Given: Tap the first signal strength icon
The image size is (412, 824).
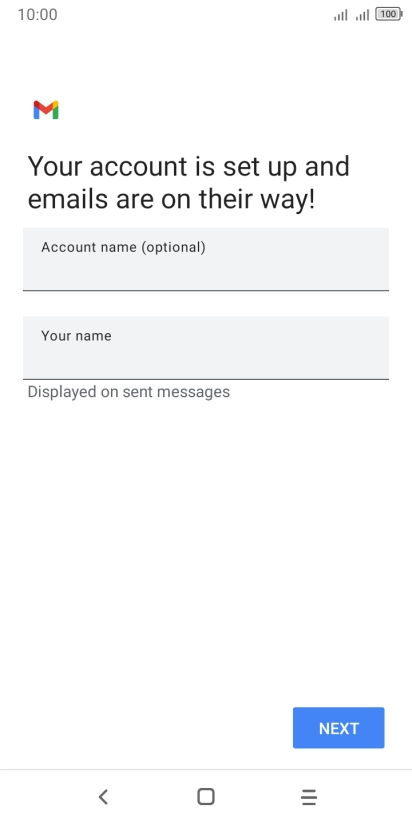Looking at the screenshot, I should click(x=341, y=15).
